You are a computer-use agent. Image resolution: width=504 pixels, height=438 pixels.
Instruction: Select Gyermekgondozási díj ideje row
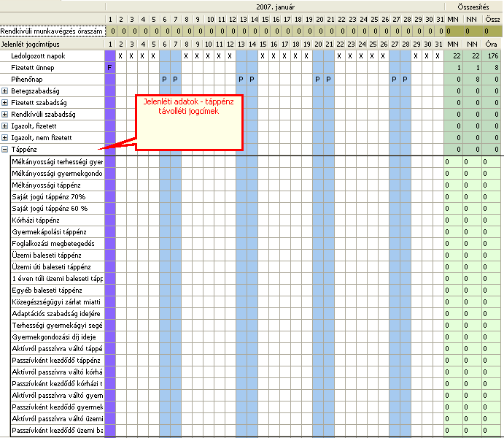click(x=58, y=337)
